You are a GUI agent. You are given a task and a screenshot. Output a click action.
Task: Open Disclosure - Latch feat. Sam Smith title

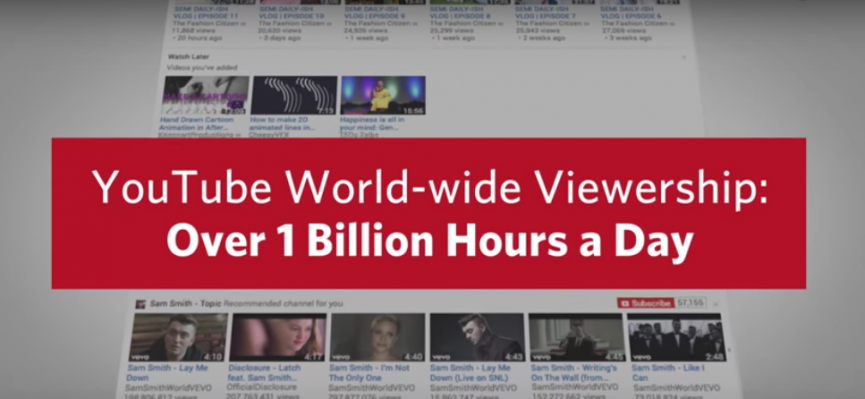pyautogui.click(x=265, y=373)
